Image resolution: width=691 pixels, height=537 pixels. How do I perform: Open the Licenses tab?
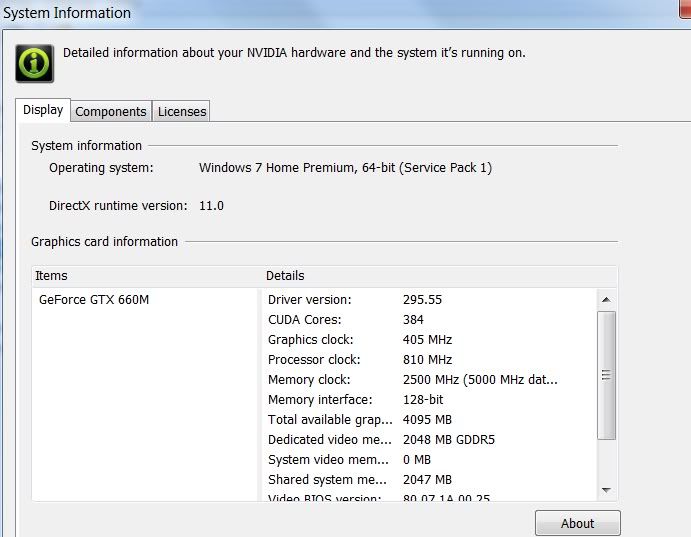[182, 111]
